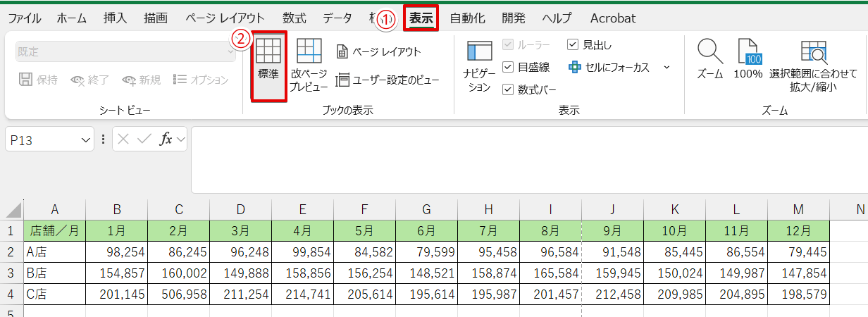This screenshot has height=317, width=868.
Task: Open the Data (データ) tab
Action: (337, 18)
